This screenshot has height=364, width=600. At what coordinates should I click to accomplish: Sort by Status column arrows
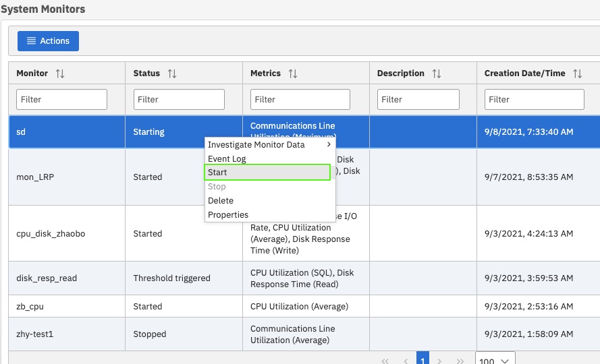[x=172, y=73]
